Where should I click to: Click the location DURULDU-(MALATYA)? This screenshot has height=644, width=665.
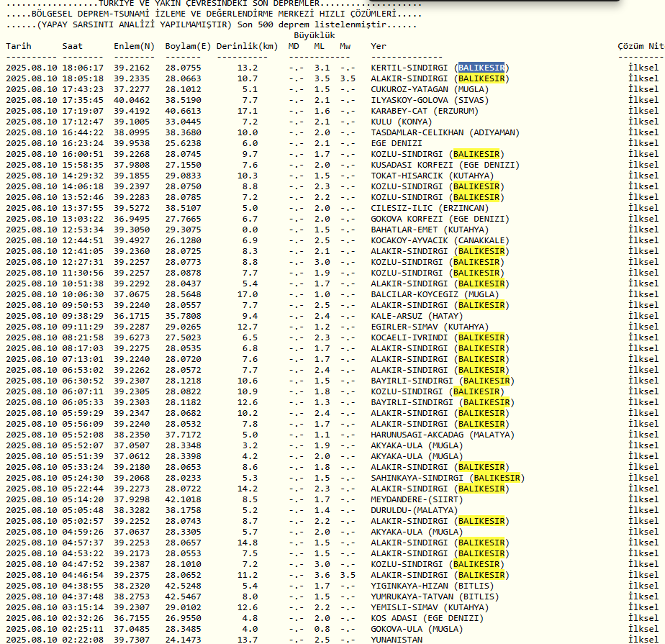[415, 510]
